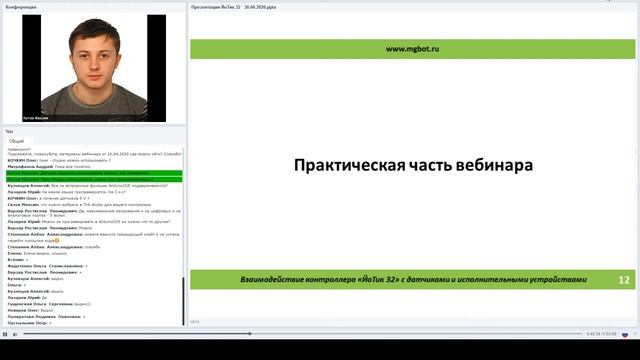The image size is (640, 360).
Task: Click the emoji in Степанюк Алёна's message
Action: (x=57, y=241)
